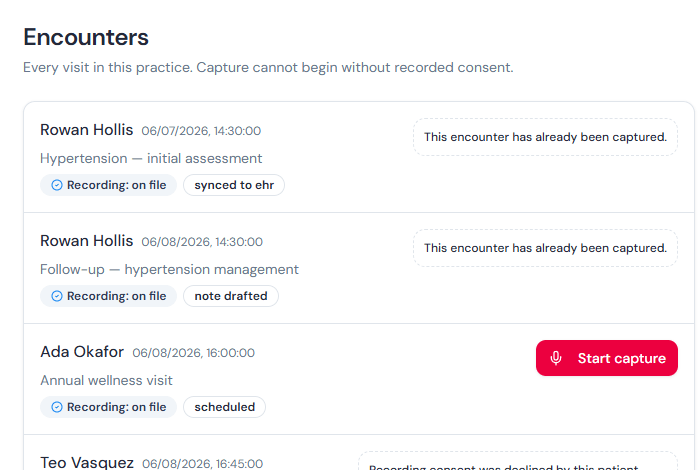
Task: Open the Ada Okafor encounter name
Action: tap(82, 352)
